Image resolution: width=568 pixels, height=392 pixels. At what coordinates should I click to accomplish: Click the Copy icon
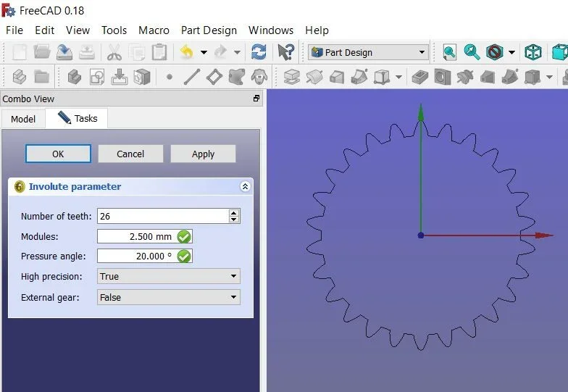[x=137, y=52]
